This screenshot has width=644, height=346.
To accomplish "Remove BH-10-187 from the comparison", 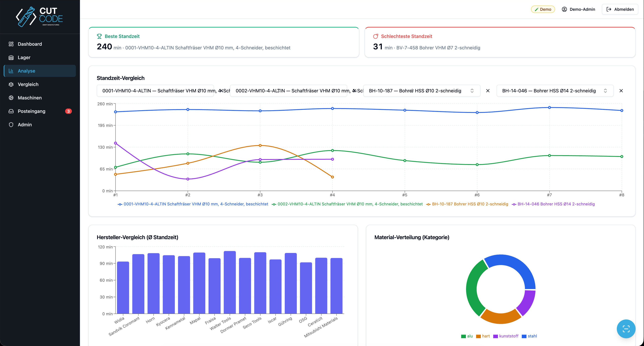I will (x=488, y=91).
